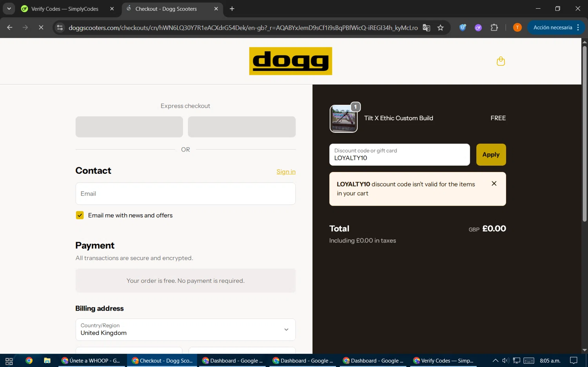The height and width of the screenshot is (367, 588).
Task: Open the touch keyboard tray icon
Action: click(529, 361)
